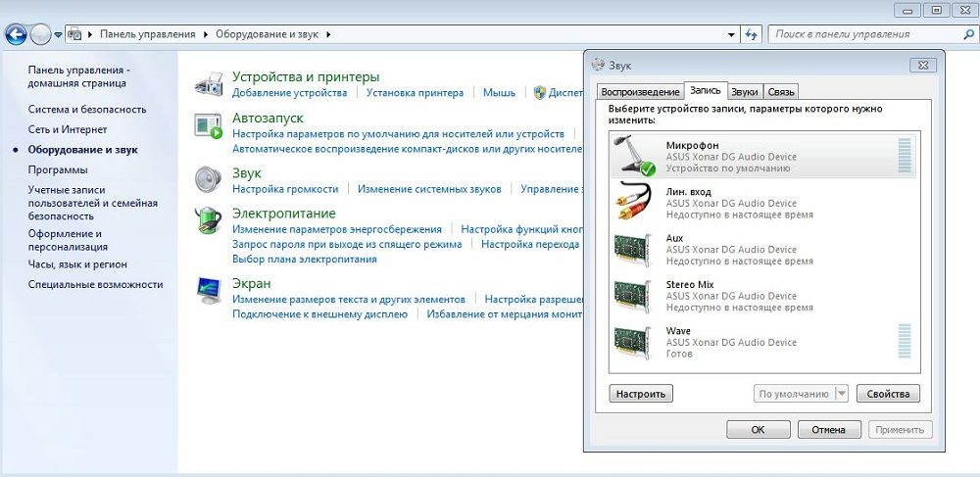This screenshot has width=980, height=477.
Task: Open the Настройка громкости link
Action: 285,189
